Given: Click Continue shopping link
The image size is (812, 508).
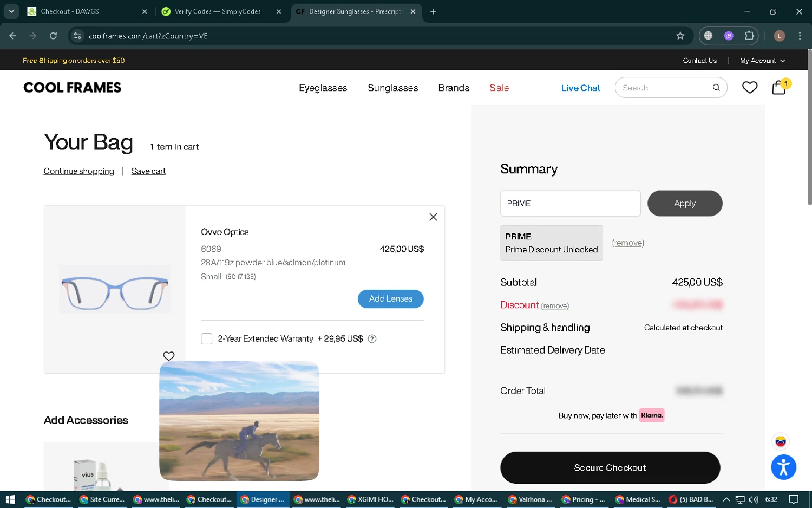Looking at the screenshot, I should (x=79, y=171).
